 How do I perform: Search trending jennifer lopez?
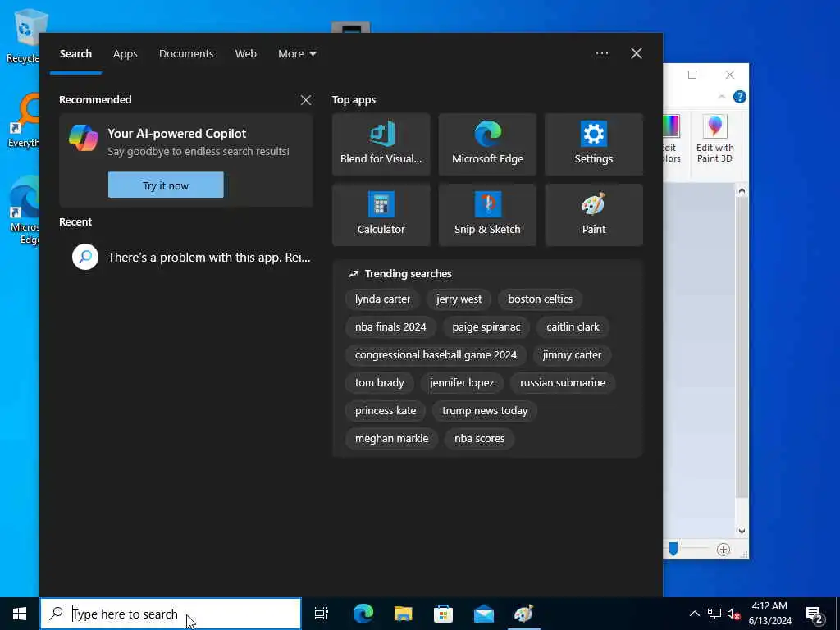pos(462,382)
